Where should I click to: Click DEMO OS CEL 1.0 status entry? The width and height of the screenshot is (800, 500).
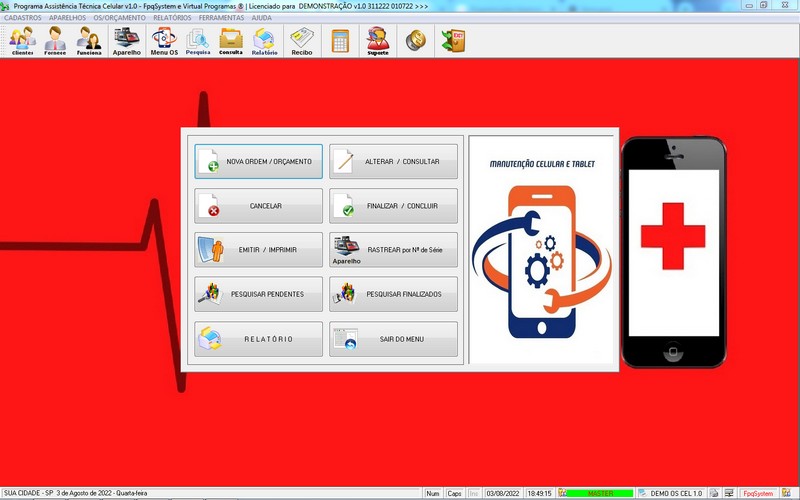tap(671, 493)
